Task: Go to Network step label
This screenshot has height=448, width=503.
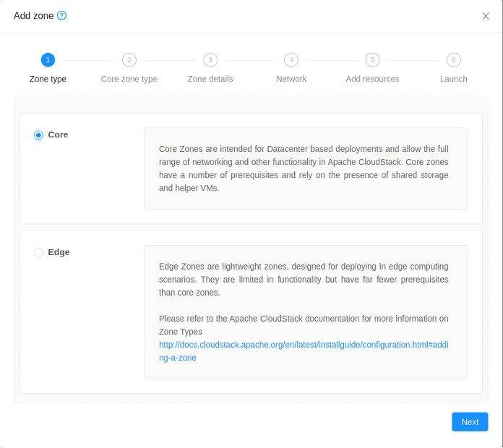Action: [291, 79]
